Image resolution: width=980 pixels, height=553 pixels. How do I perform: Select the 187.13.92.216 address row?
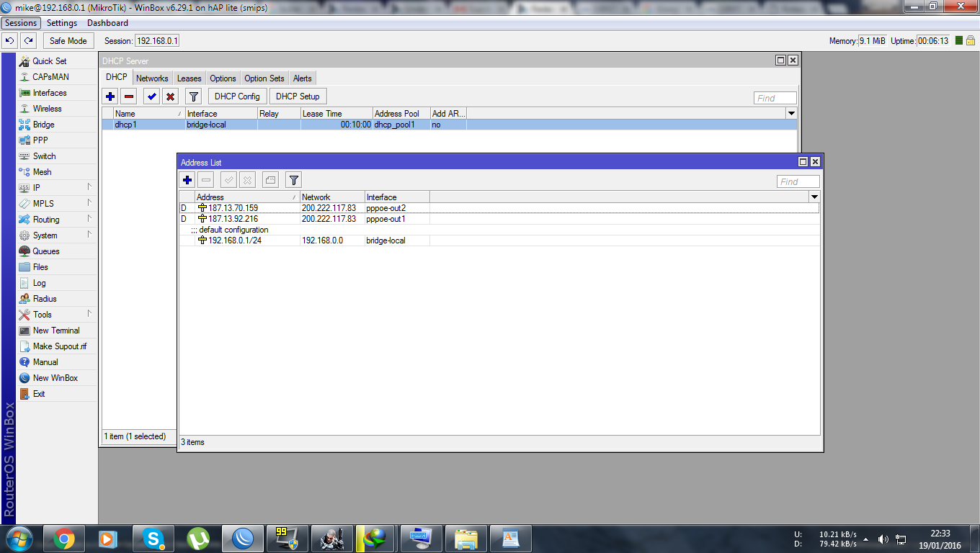point(499,219)
